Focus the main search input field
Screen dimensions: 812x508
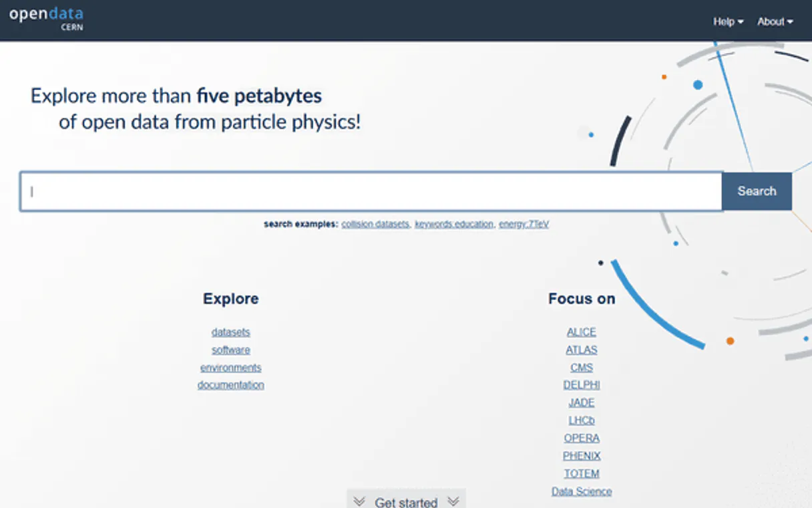coord(371,192)
